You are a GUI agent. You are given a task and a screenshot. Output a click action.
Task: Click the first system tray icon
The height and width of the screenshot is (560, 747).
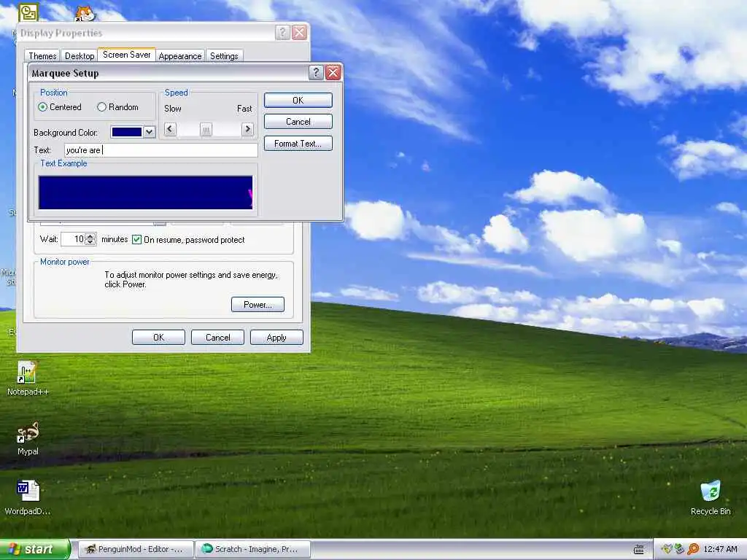(x=667, y=550)
